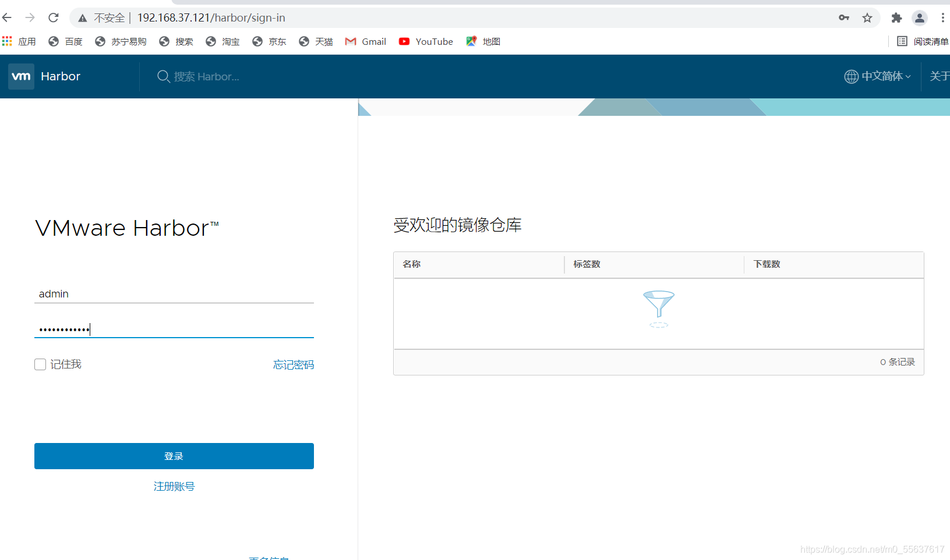The image size is (950, 560).
Task: Open the 地图 maps bookmark
Action: pos(483,41)
